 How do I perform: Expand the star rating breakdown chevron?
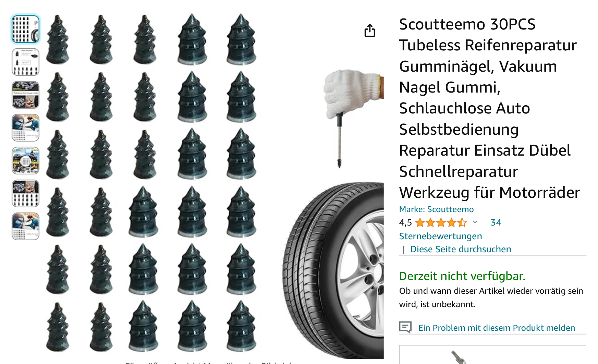[x=475, y=222]
